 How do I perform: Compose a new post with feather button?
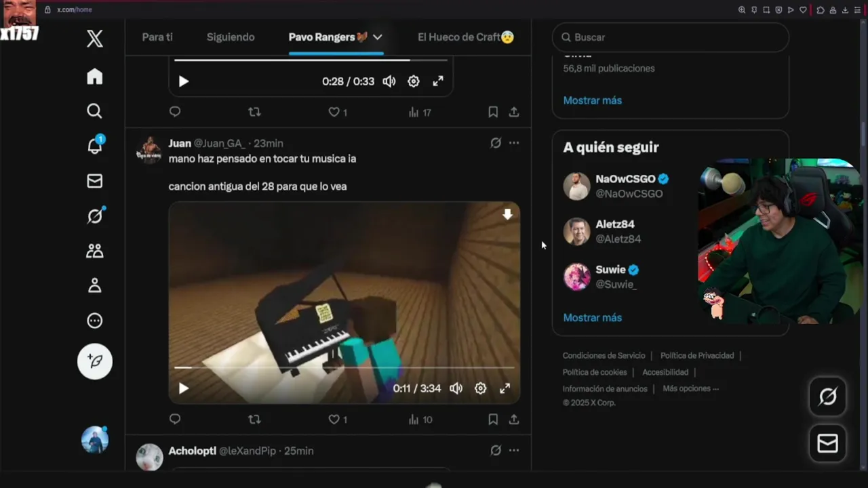95,361
